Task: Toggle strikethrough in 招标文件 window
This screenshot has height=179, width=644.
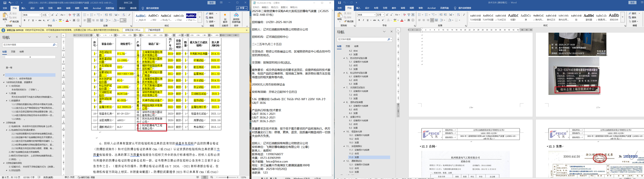Action: click(40, 20)
